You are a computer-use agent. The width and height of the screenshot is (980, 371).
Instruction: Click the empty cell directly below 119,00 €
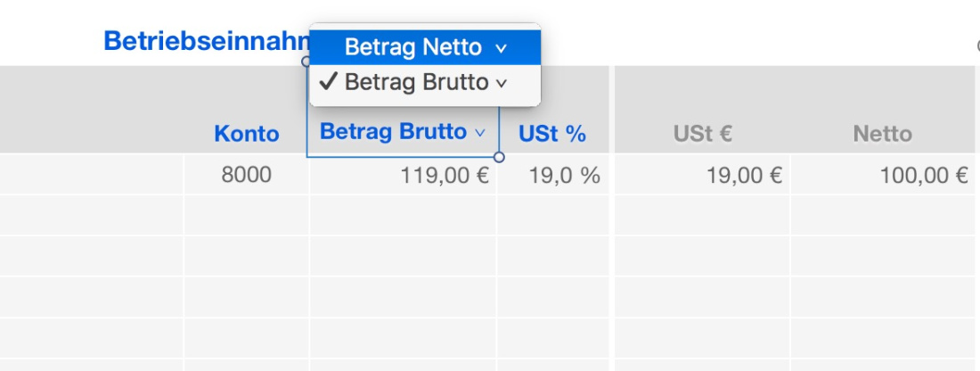(404, 215)
